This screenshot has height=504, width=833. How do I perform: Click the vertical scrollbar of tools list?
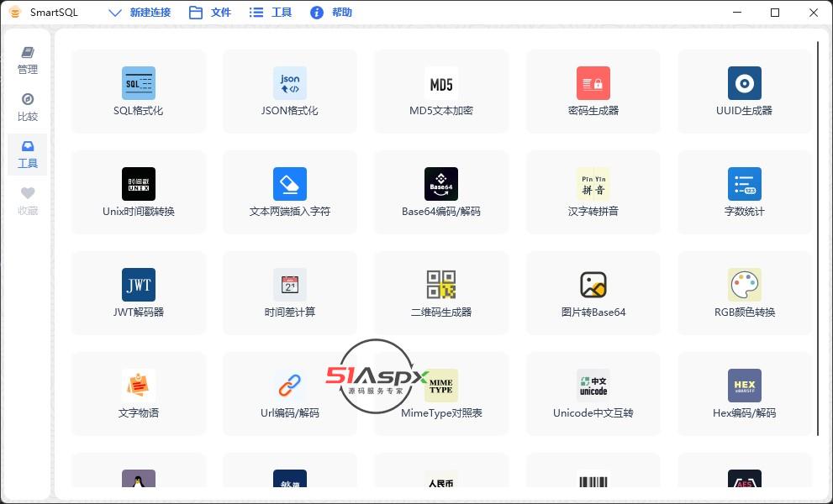pyautogui.click(x=818, y=238)
